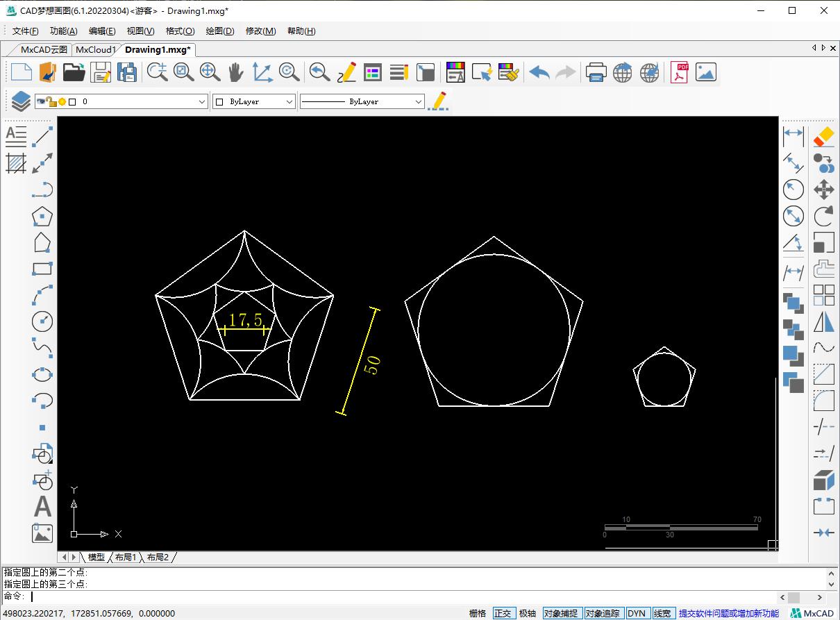Click the Export to PDF icon
The width and height of the screenshot is (840, 620).
[x=679, y=72]
